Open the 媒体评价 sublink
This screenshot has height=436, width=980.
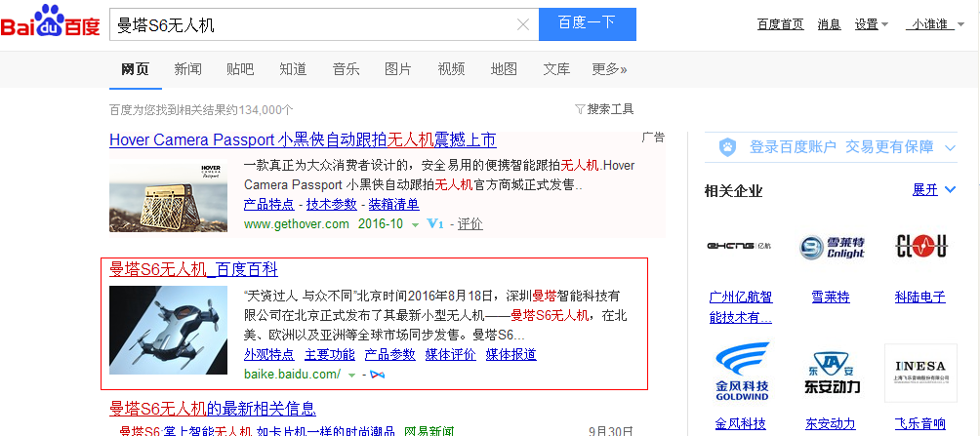451,355
